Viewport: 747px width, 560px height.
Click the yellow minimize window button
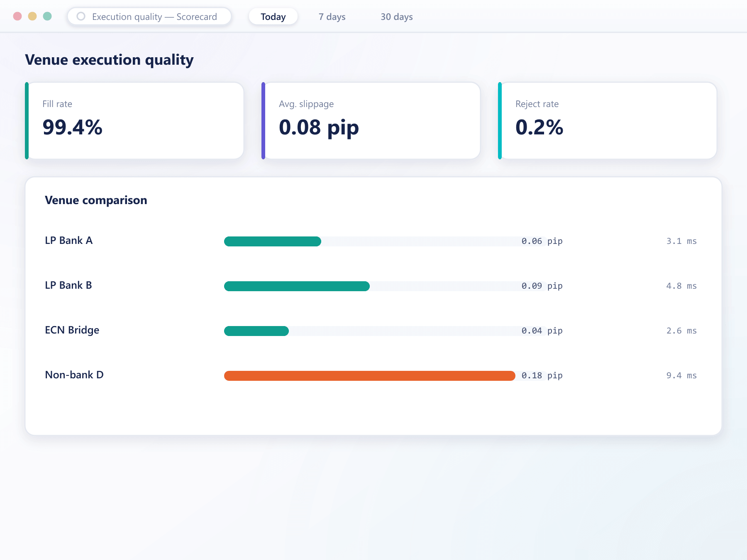(x=32, y=16)
